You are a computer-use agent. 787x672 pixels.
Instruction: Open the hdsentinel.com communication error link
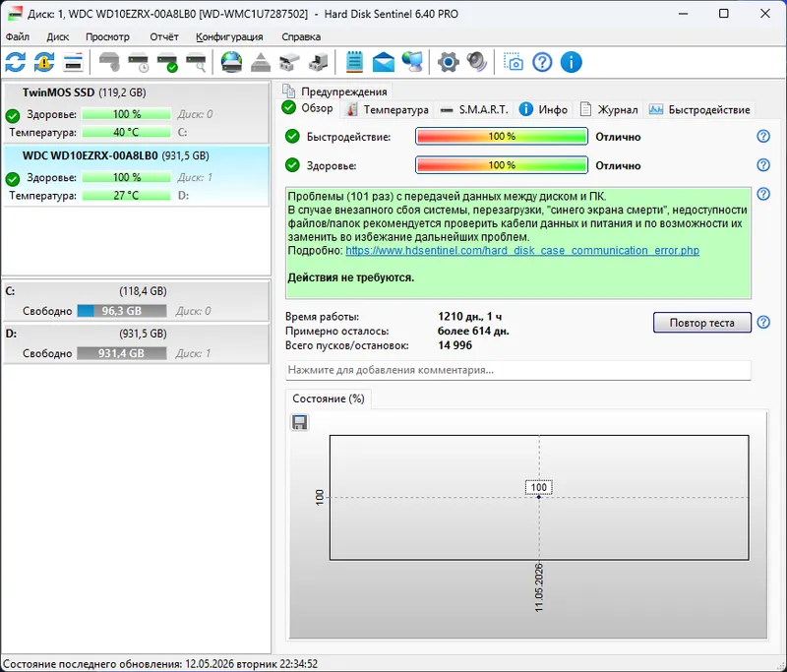[522, 250]
